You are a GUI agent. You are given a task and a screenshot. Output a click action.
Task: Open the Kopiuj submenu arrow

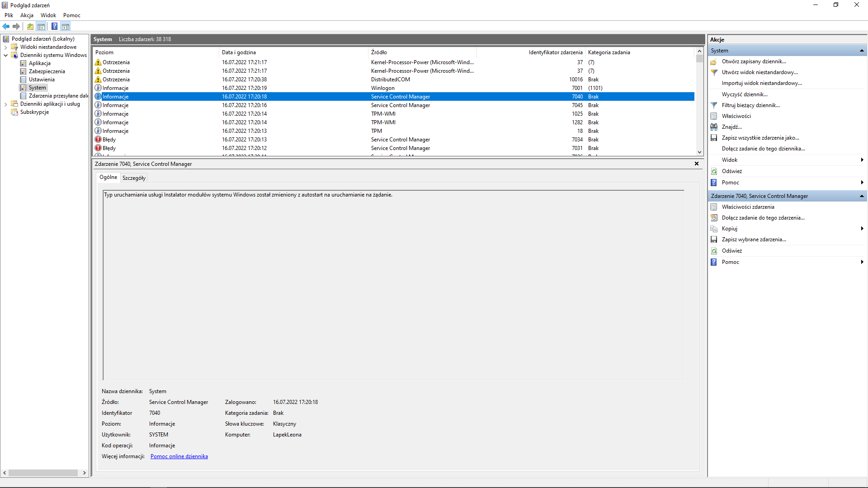coord(862,229)
